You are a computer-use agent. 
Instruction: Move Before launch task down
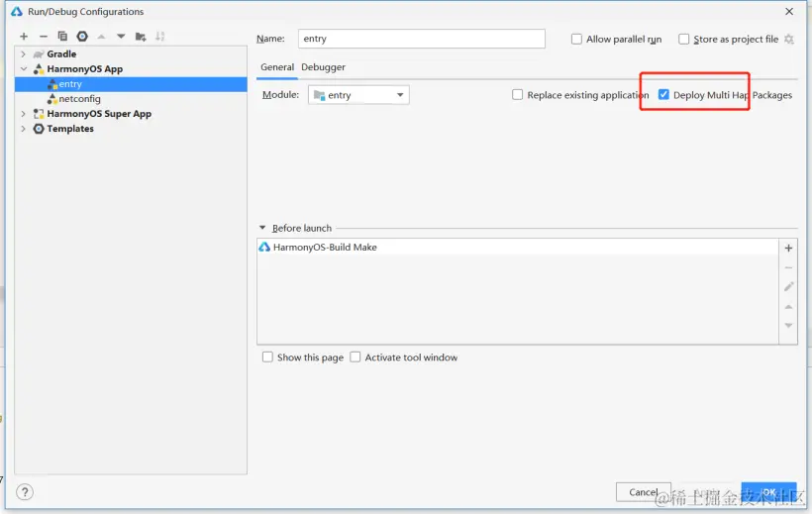pos(788,326)
